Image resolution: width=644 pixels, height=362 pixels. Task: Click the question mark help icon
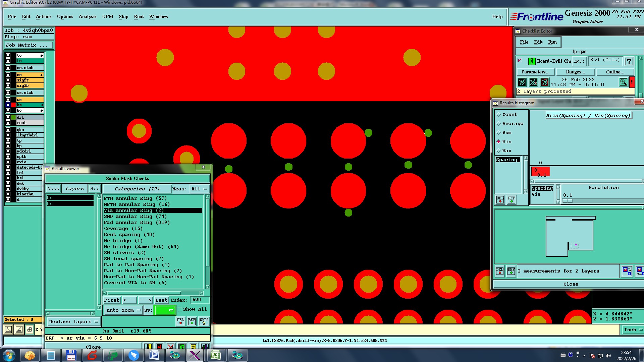(629, 61)
